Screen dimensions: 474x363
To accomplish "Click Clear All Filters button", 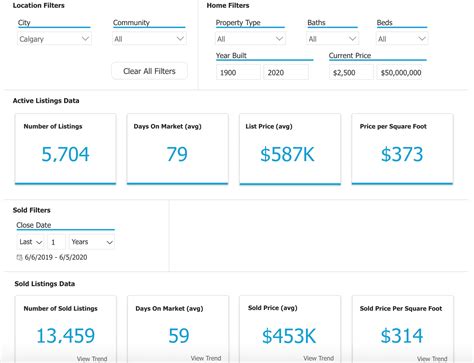I will [x=149, y=71].
